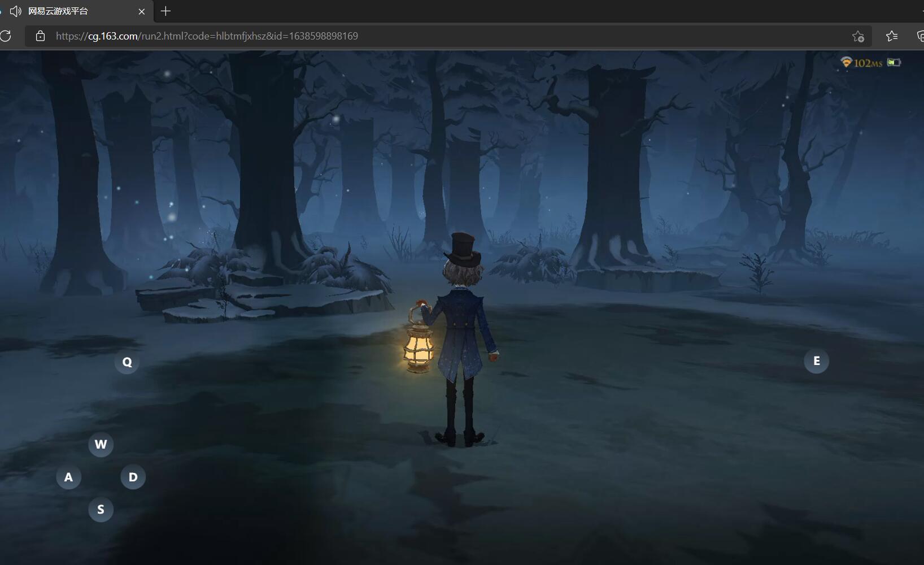Click the network signal latency icon
The height and width of the screenshot is (565, 924).
click(x=846, y=62)
